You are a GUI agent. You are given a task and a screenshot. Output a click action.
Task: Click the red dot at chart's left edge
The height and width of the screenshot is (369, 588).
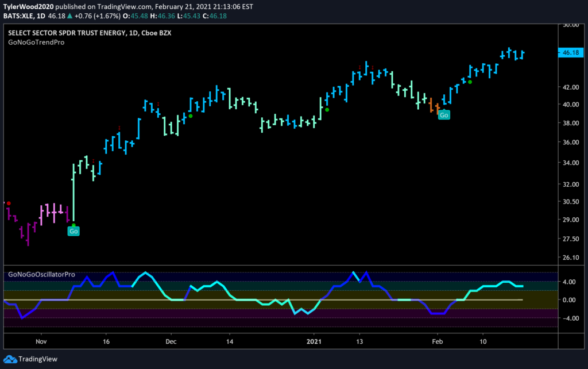9,203
